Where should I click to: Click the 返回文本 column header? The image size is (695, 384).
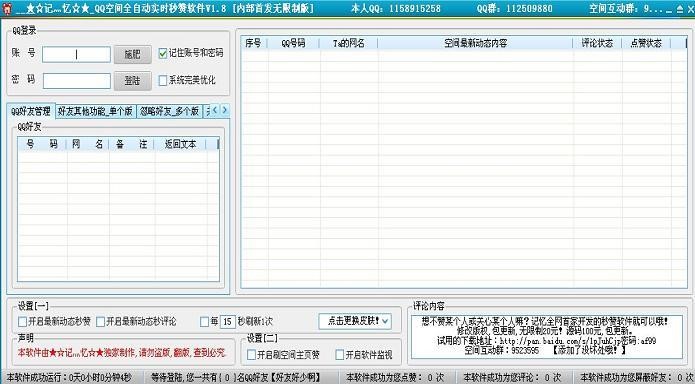click(x=180, y=144)
